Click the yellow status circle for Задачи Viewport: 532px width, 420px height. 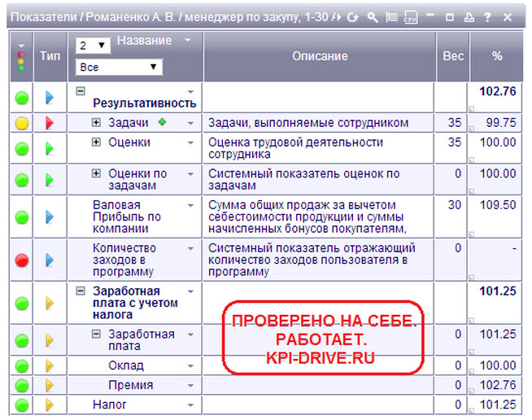[22, 123]
